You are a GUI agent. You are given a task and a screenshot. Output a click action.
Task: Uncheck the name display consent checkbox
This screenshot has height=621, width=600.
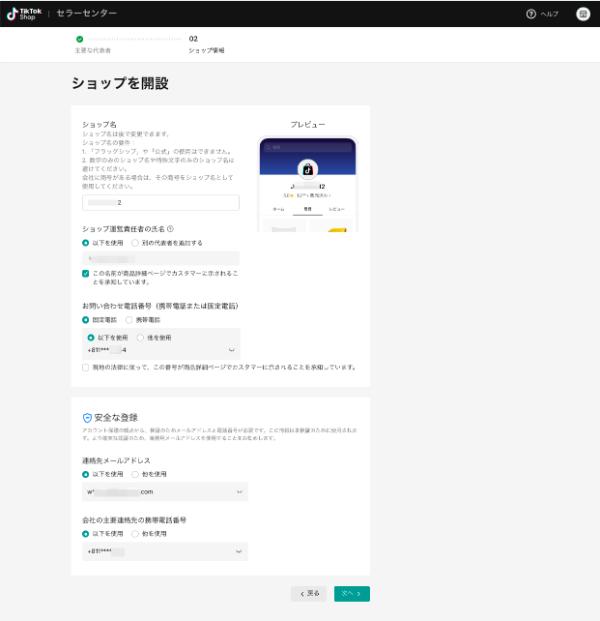86,272
